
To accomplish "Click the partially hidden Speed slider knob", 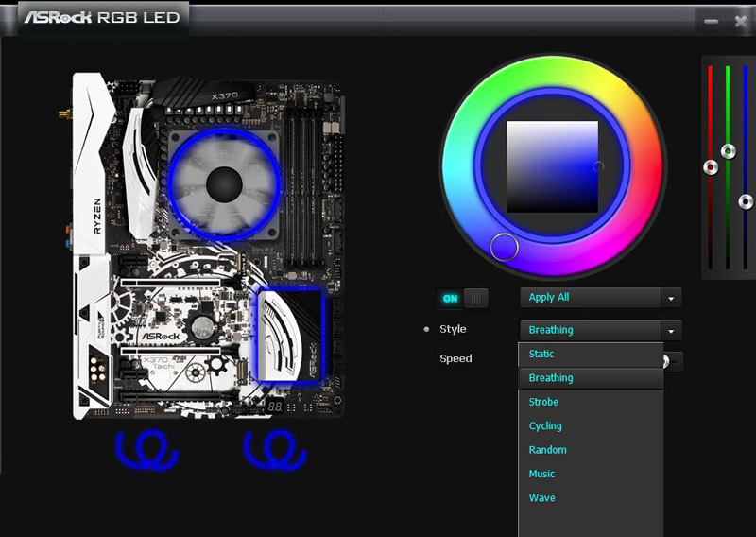I will (666, 360).
